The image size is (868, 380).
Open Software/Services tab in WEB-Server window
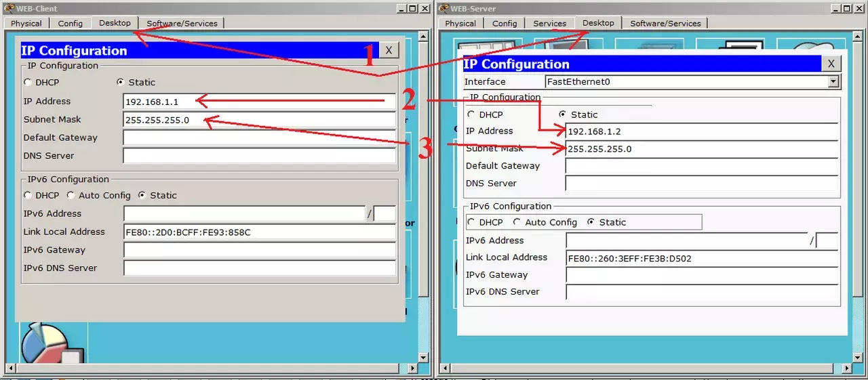[x=665, y=23]
